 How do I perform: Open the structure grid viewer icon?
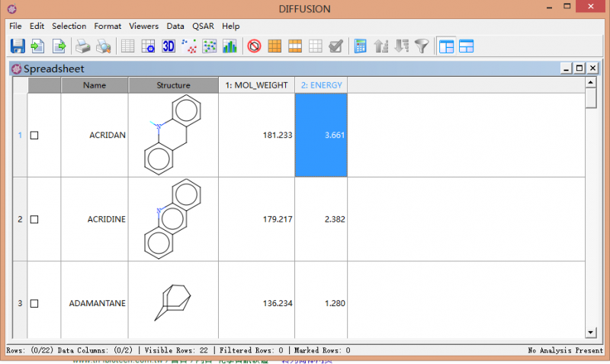pyautogui.click(x=148, y=46)
